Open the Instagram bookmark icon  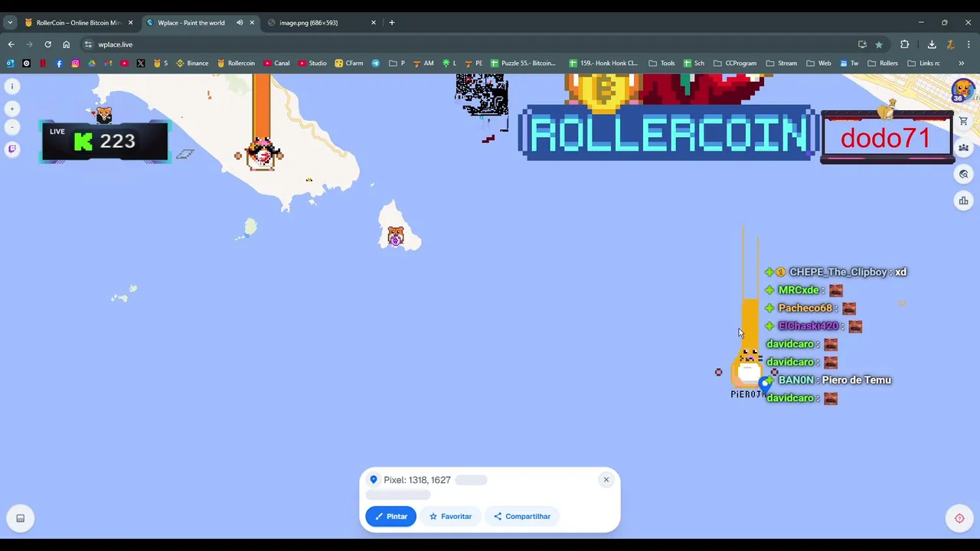[75, 64]
